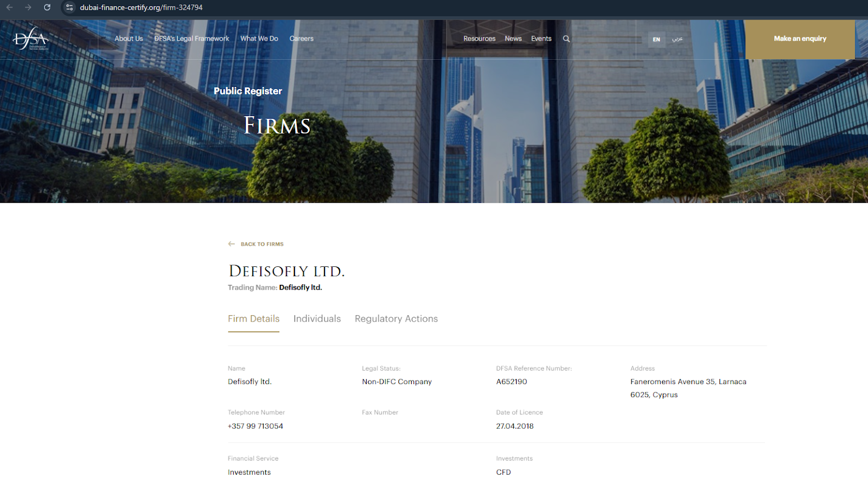Click the Name value Defisofly ltd.

250,382
